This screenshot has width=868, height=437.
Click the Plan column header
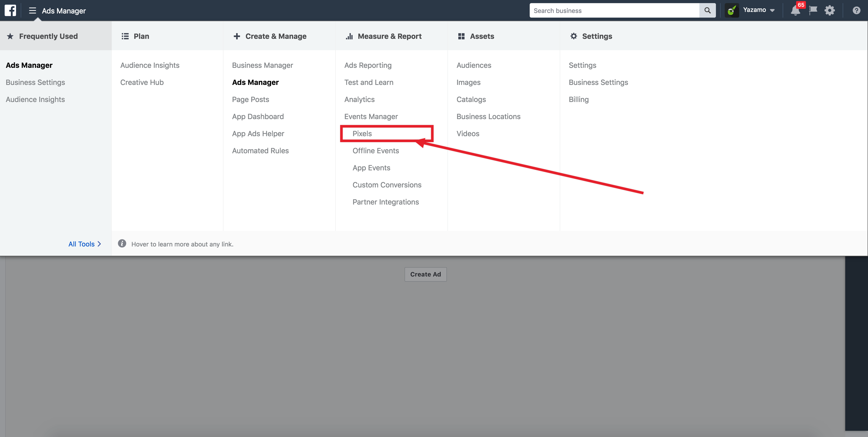141,36
